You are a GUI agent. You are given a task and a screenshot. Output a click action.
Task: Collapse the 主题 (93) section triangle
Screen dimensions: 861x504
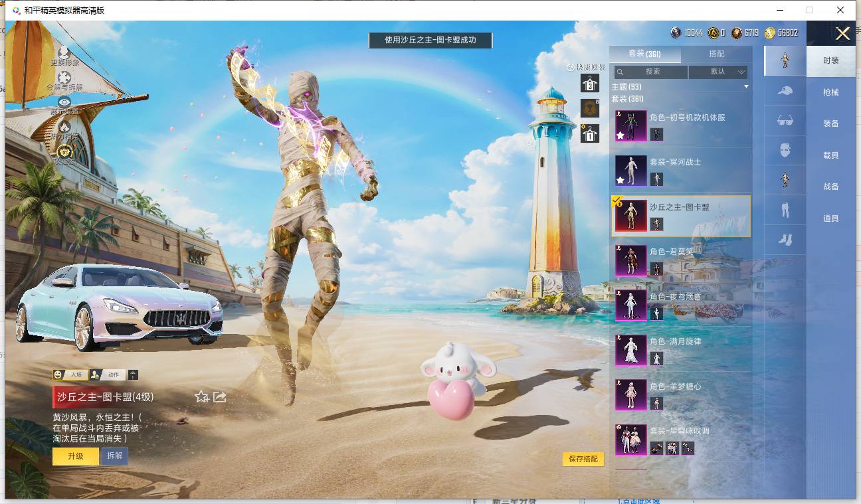click(x=746, y=87)
